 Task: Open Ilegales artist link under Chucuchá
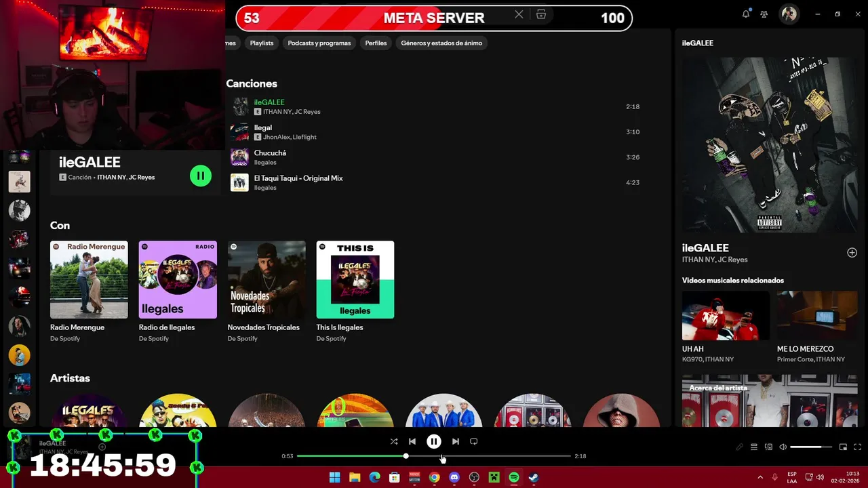click(265, 163)
